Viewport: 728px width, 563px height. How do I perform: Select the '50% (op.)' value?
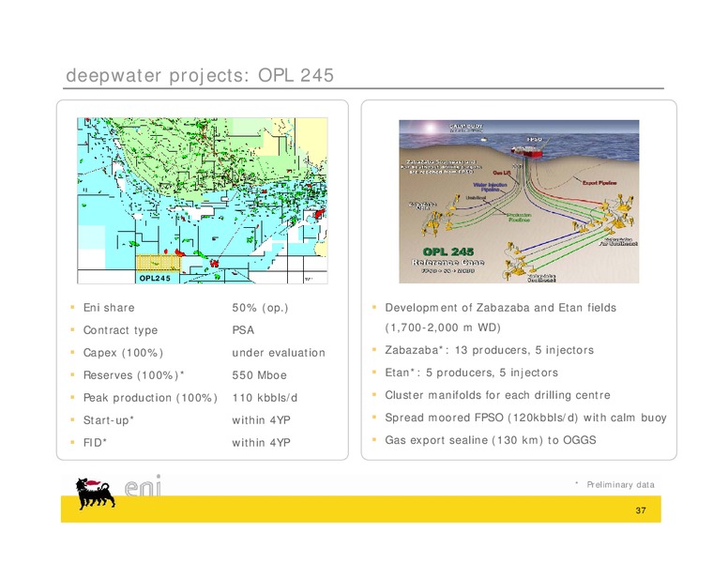point(260,308)
